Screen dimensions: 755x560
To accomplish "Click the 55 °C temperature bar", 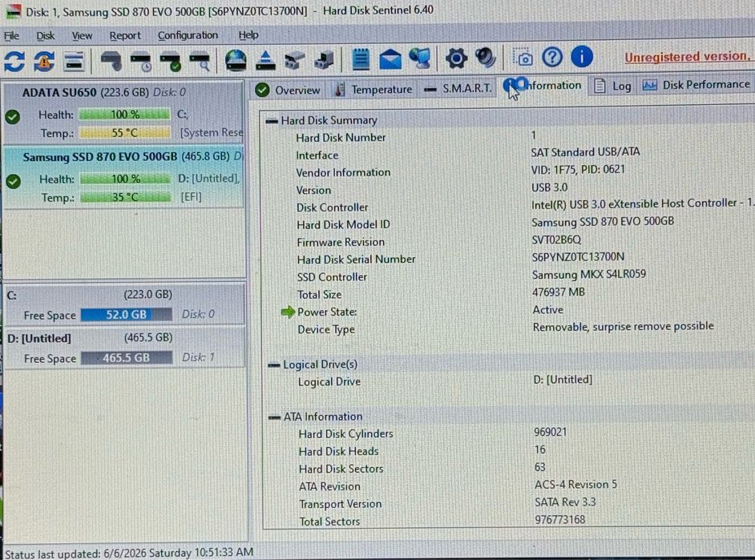I will 125,133.
